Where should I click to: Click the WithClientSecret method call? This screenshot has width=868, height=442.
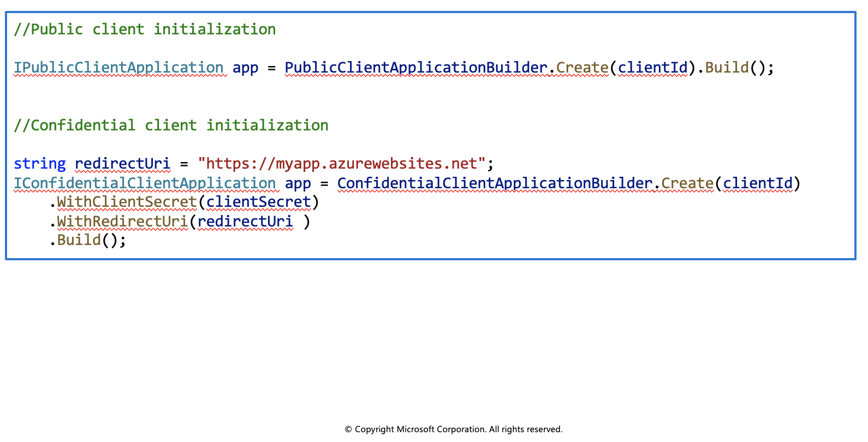pos(127,202)
